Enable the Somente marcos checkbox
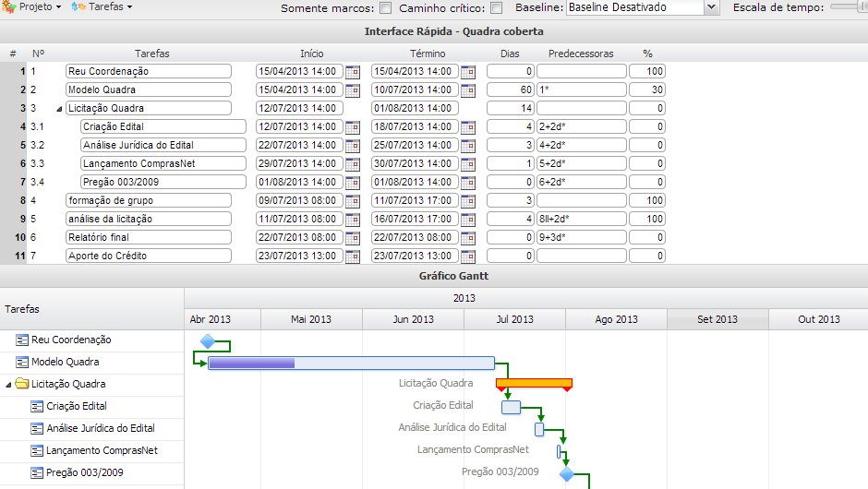This screenshot has height=489, width=868. pos(386,7)
